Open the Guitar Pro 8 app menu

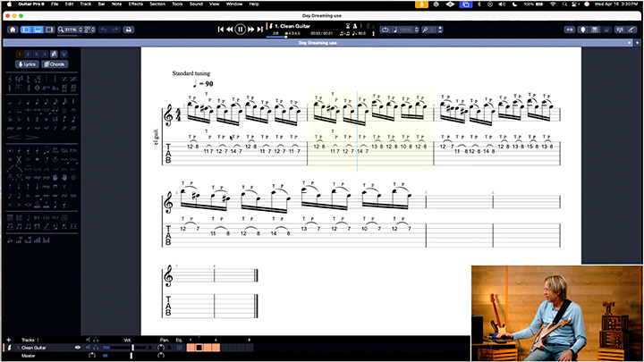(31, 4)
